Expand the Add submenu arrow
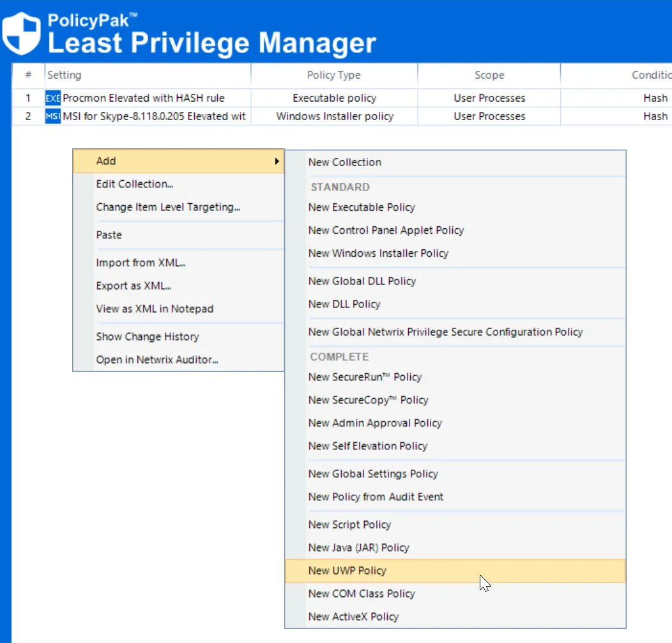672x643 pixels. point(277,161)
